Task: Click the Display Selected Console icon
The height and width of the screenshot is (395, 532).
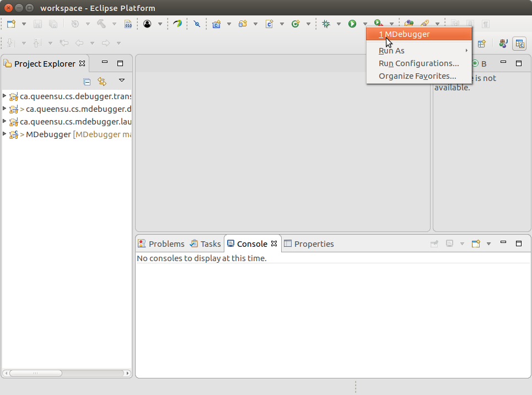Action: tap(449, 244)
